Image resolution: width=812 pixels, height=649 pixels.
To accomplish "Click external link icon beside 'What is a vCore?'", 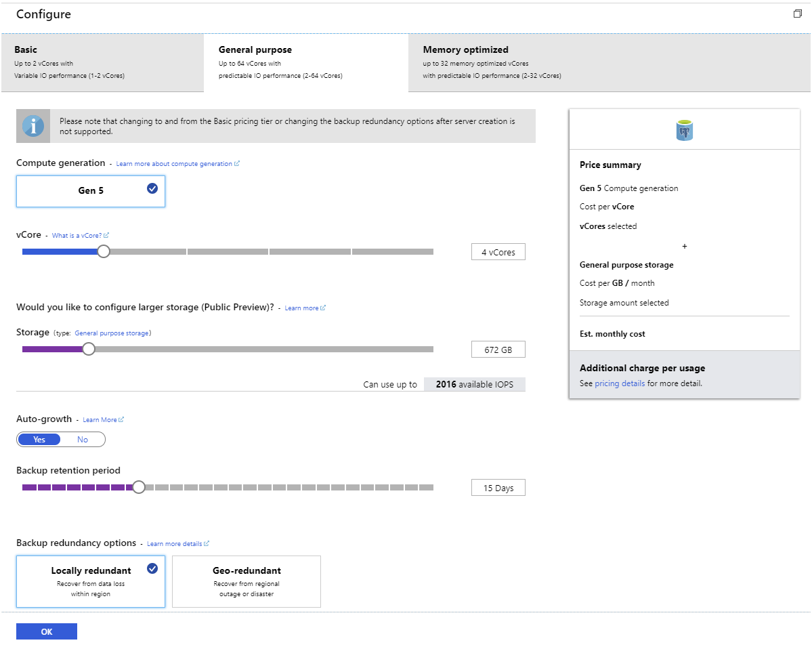I will (106, 236).
